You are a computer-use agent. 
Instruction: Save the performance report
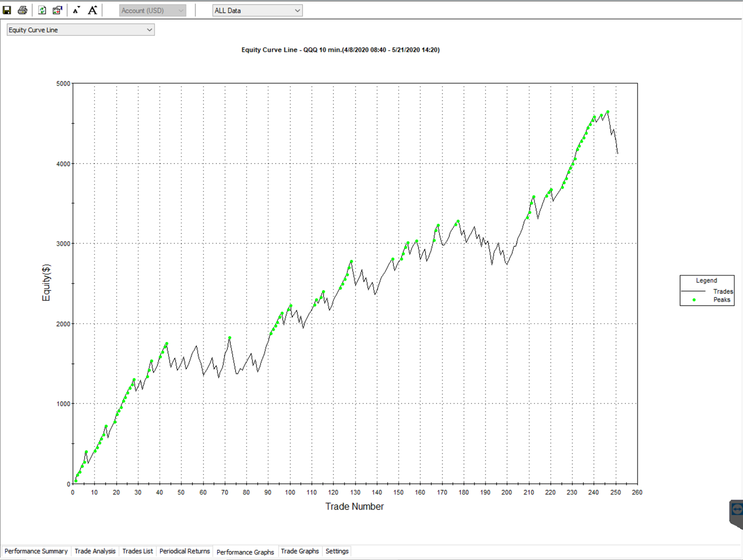[x=7, y=10]
